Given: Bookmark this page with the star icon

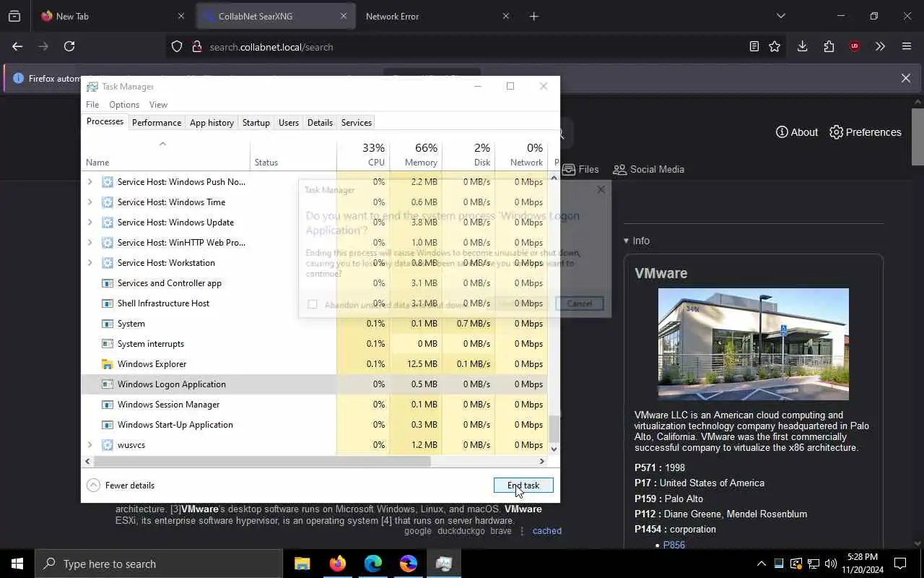Looking at the screenshot, I should tap(775, 46).
